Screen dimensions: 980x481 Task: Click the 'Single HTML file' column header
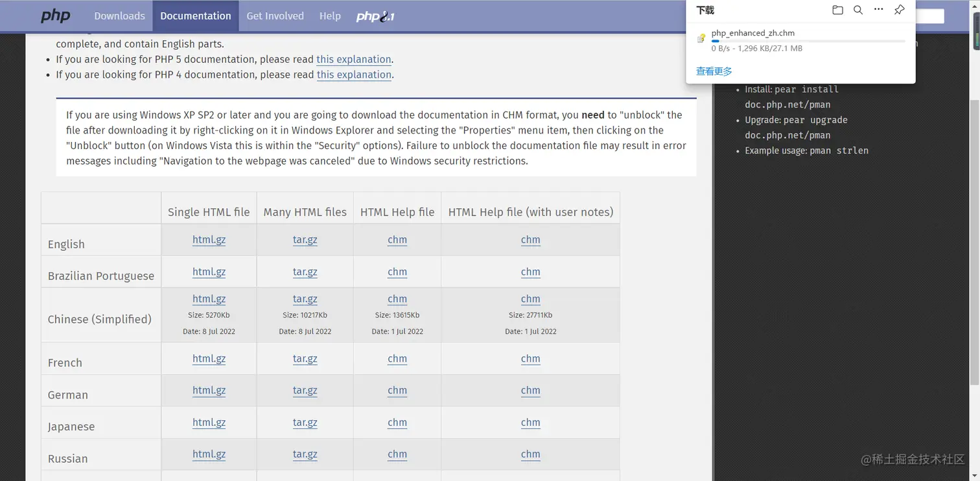[209, 212]
